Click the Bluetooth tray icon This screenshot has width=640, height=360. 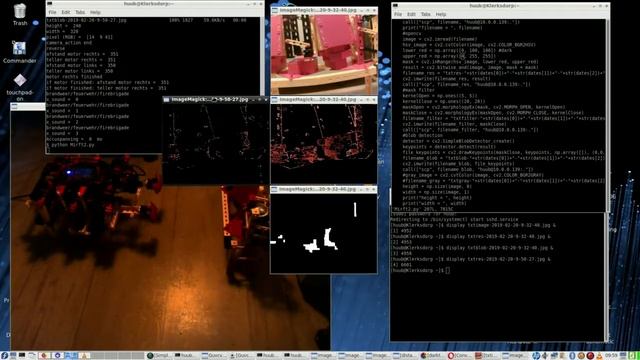click(572, 356)
